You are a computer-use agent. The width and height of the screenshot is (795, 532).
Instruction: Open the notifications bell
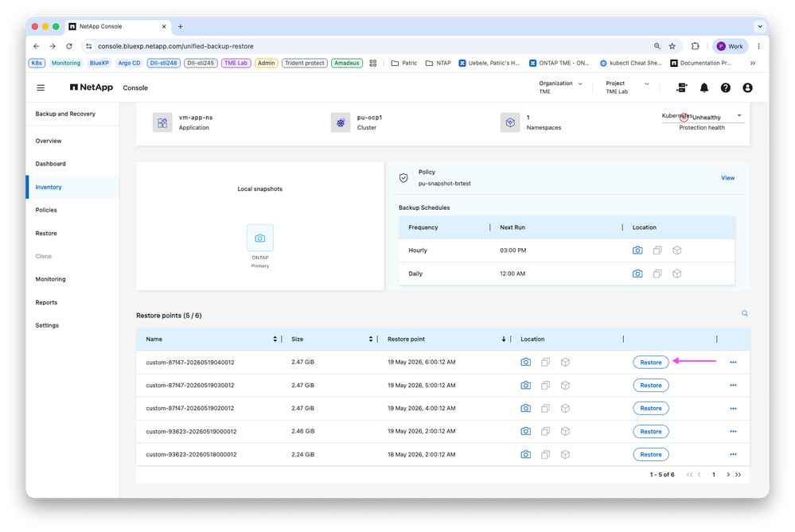pyautogui.click(x=704, y=87)
